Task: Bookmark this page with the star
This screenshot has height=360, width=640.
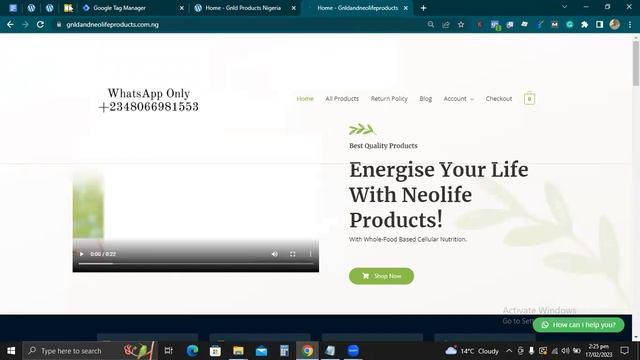Action: pyautogui.click(x=461, y=24)
